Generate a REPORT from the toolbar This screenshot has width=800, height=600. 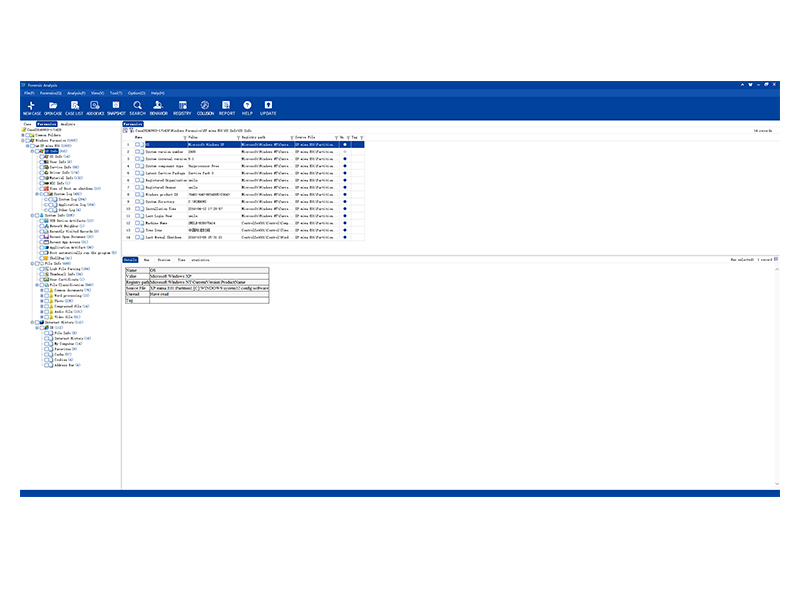[227, 108]
